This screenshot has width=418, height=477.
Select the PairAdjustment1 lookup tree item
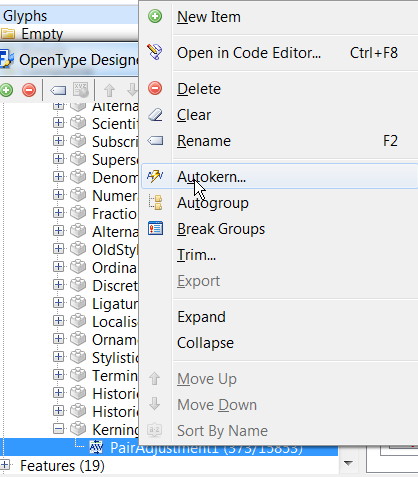coord(206,448)
